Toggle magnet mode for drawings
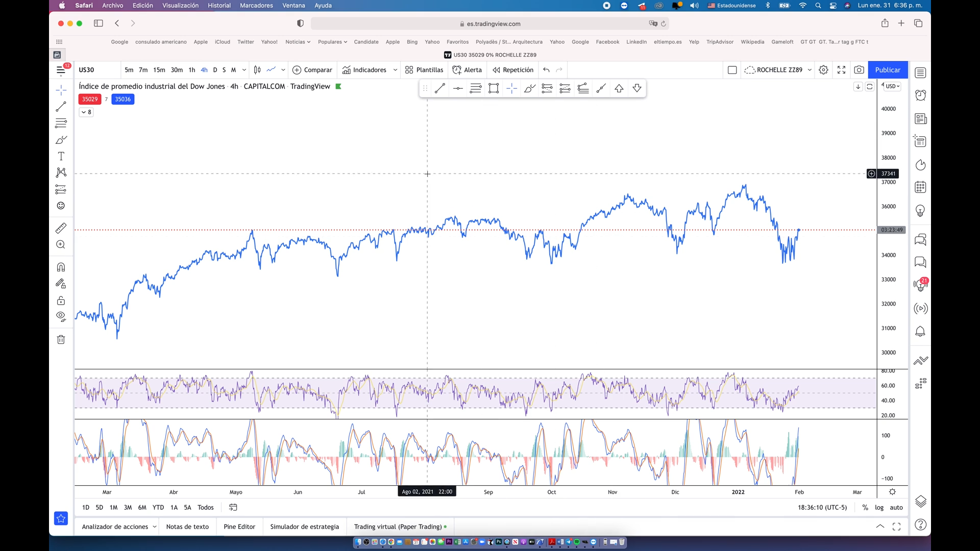Image resolution: width=980 pixels, height=551 pixels. (61, 267)
